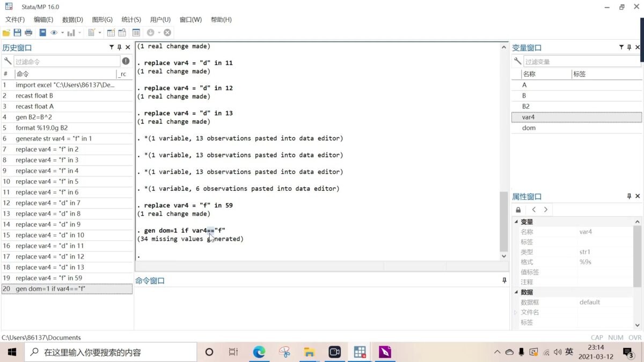Open the 图形(G) menu

click(x=102, y=19)
